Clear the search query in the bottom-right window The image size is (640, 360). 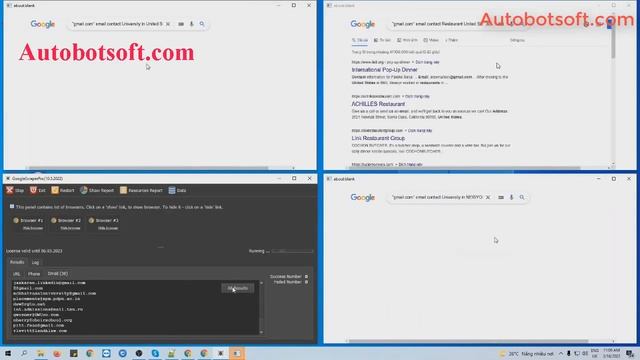tap(488, 197)
